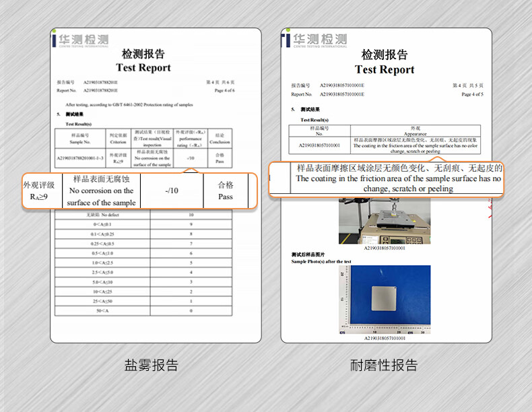Click the 外观评级 RA≥9 criterion cell
The height and width of the screenshot is (412, 532).
pos(39,191)
